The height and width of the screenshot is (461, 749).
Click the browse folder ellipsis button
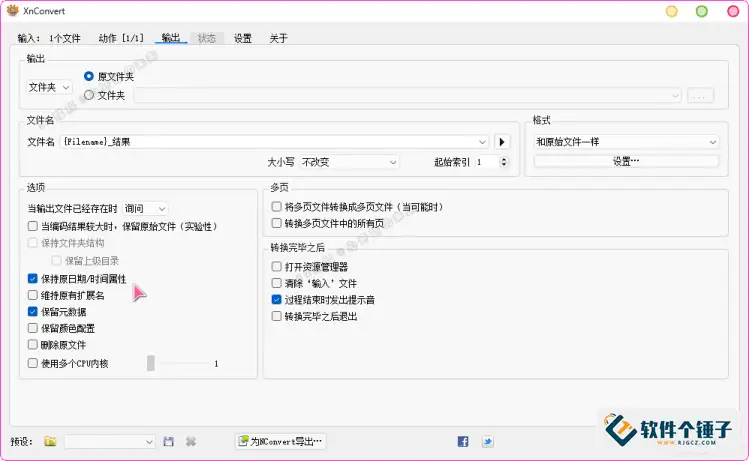[x=700, y=95]
